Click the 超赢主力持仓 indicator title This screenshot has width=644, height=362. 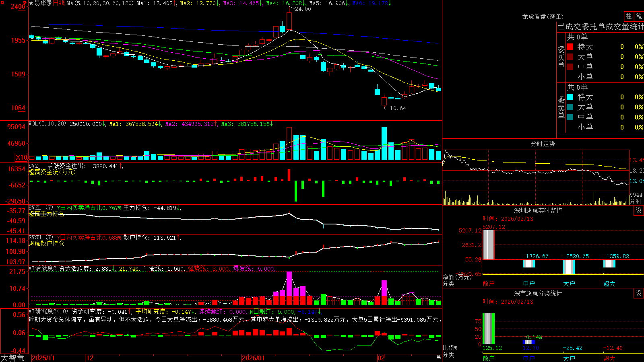tap(46, 214)
